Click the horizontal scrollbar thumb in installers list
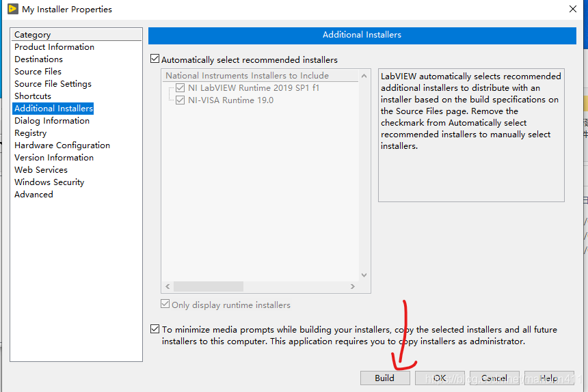 (x=209, y=287)
